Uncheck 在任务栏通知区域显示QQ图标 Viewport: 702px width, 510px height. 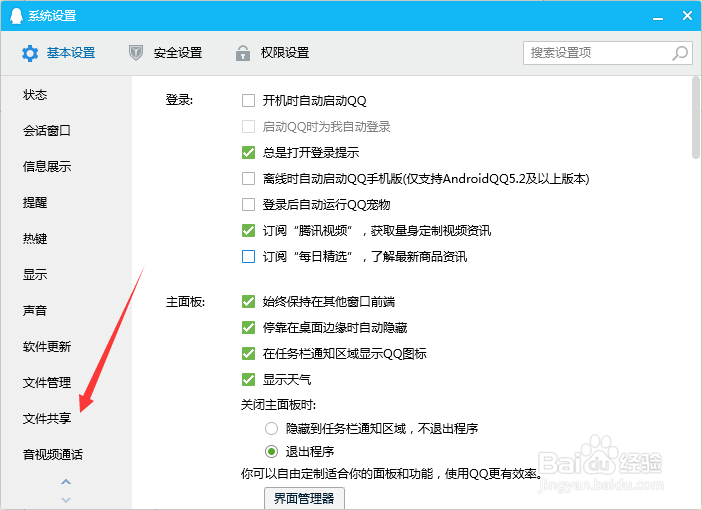coord(248,353)
